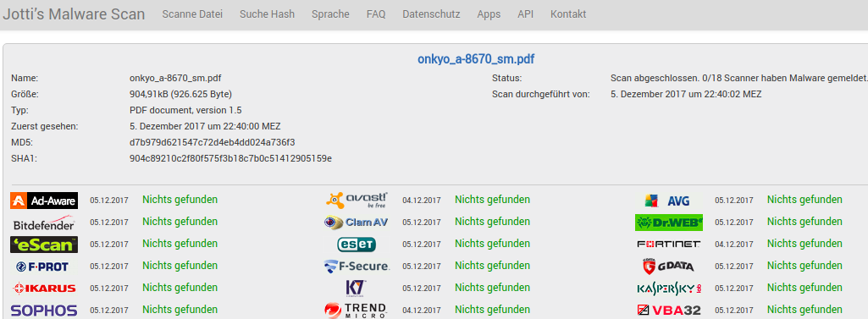
Task: Click the Dr.WEB green logo
Action: (669, 223)
